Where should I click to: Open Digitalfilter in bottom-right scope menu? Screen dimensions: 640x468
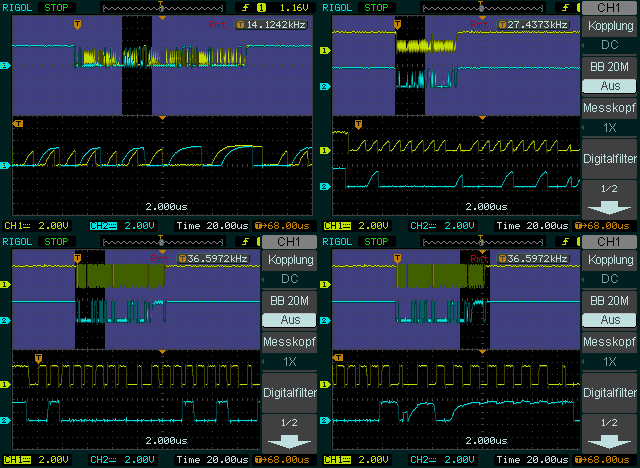(x=609, y=392)
